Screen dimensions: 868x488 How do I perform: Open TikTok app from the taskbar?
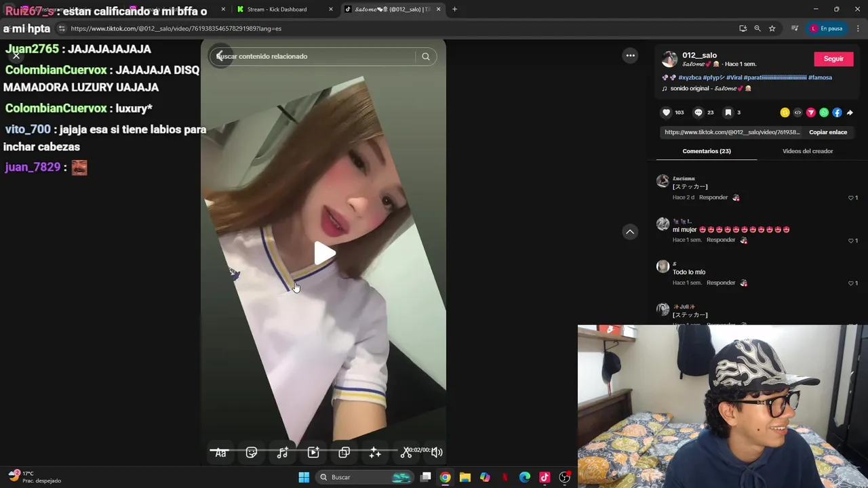(x=544, y=477)
